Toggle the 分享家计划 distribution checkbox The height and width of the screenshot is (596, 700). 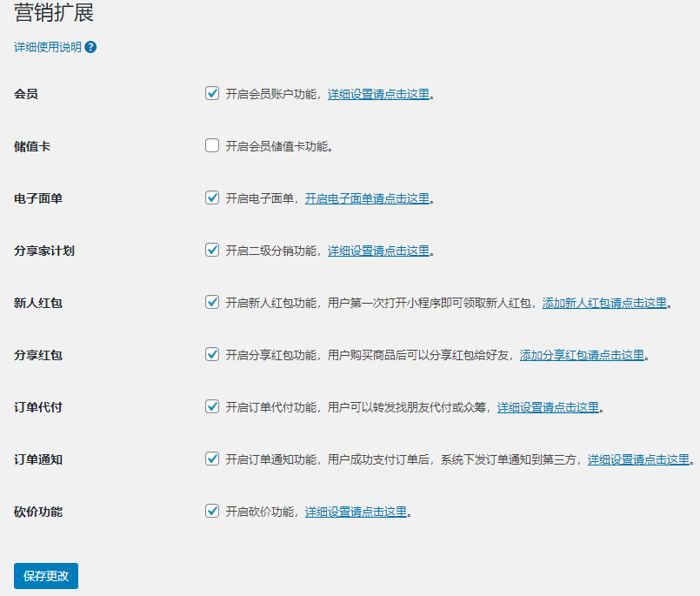click(212, 250)
